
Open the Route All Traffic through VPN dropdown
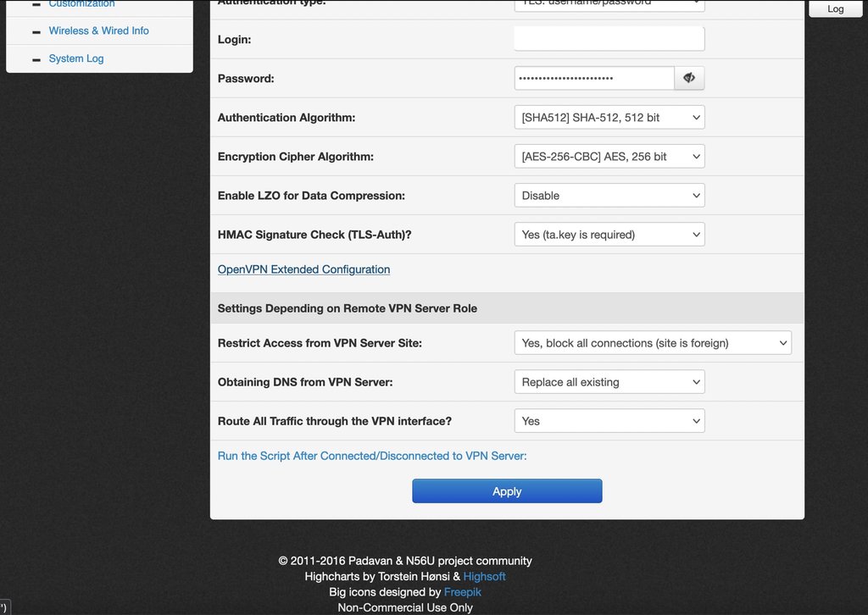pyautogui.click(x=609, y=421)
